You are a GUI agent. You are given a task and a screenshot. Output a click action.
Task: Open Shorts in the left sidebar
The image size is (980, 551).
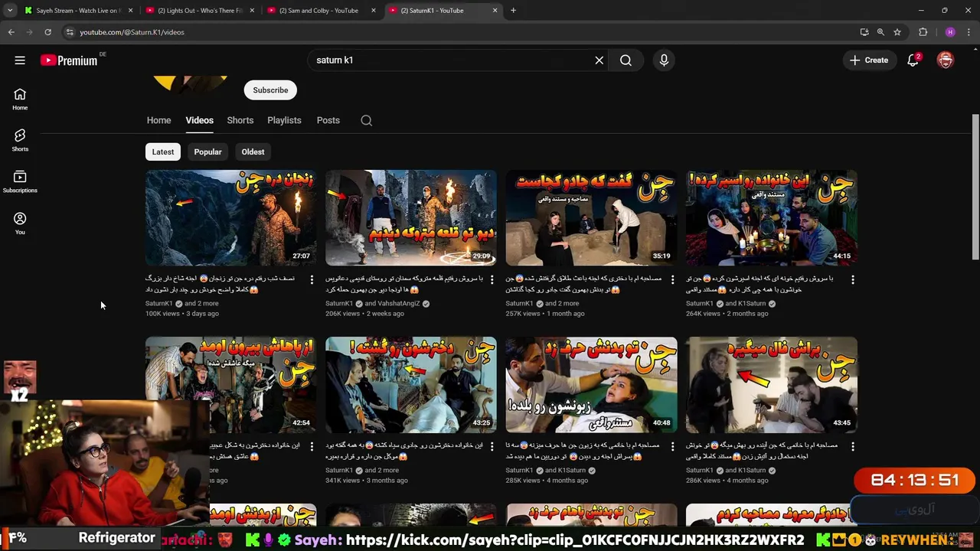point(20,140)
